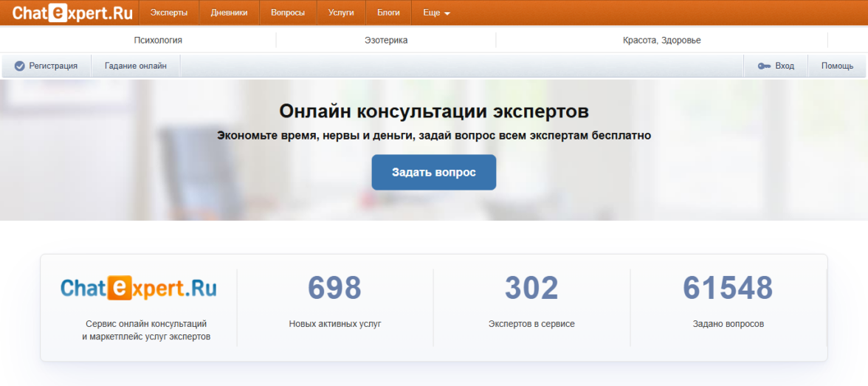
Task: Click the Экспертов в сервисе label
Action: [531, 324]
